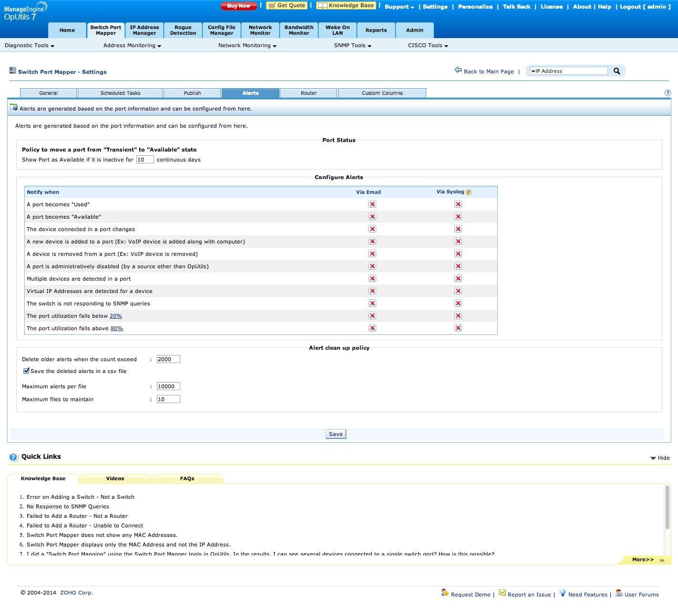Click the Report an Issue envelope icon
This screenshot has height=616, width=678.
502,593
